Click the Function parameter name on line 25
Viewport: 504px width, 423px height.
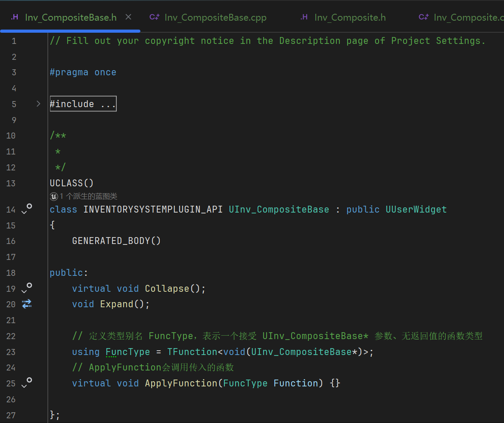[x=296, y=383]
